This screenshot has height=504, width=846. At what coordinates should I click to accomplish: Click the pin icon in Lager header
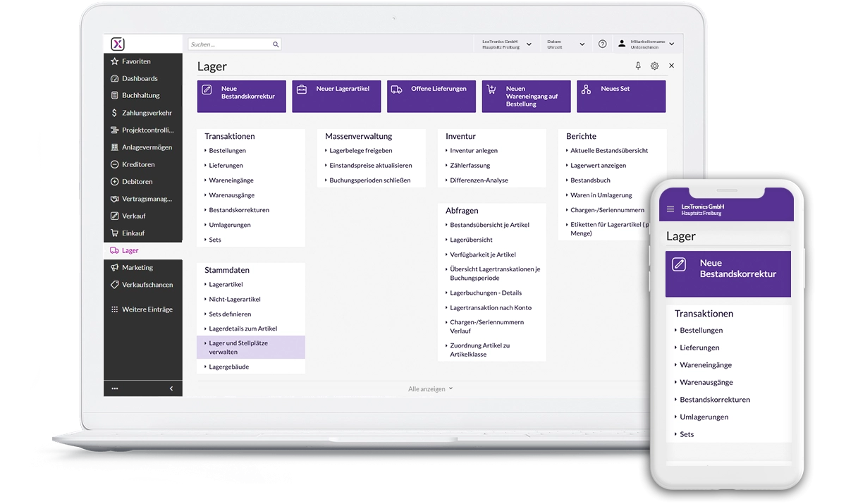tap(638, 66)
